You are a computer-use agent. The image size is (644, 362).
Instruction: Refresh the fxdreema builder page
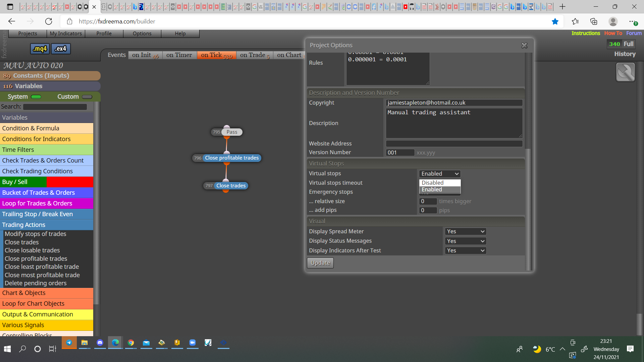coord(49,21)
